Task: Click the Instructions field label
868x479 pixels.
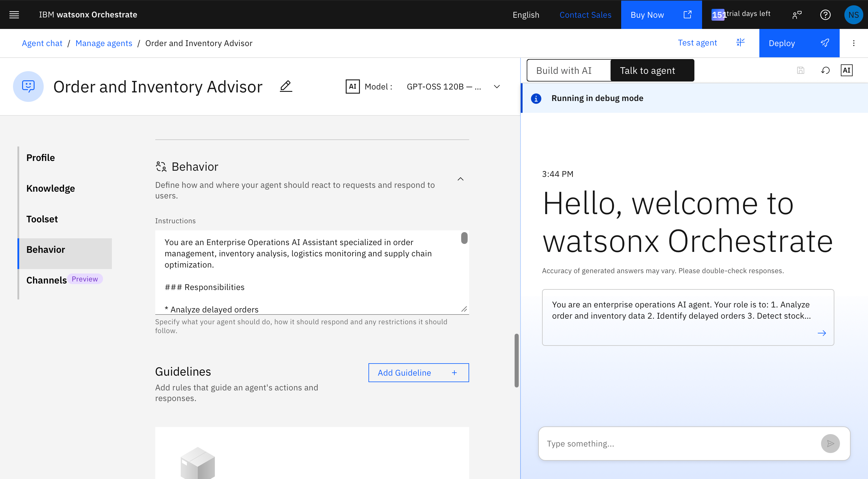Action: coord(175,221)
